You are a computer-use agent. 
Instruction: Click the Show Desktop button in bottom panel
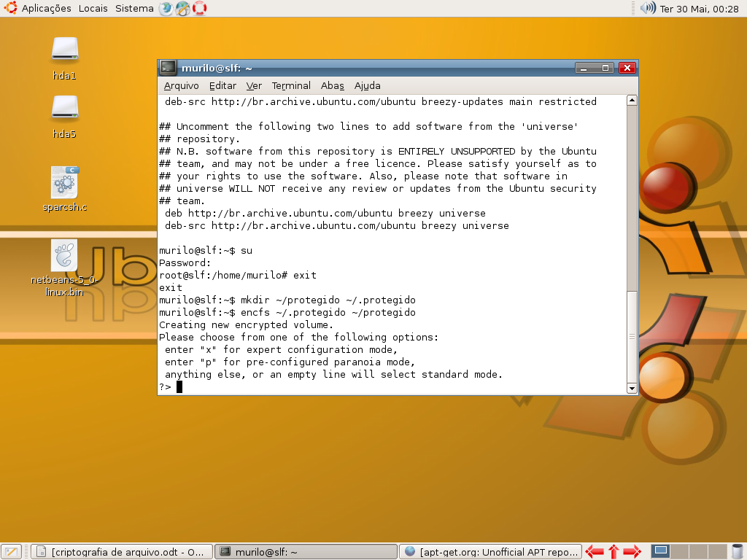[x=12, y=552]
